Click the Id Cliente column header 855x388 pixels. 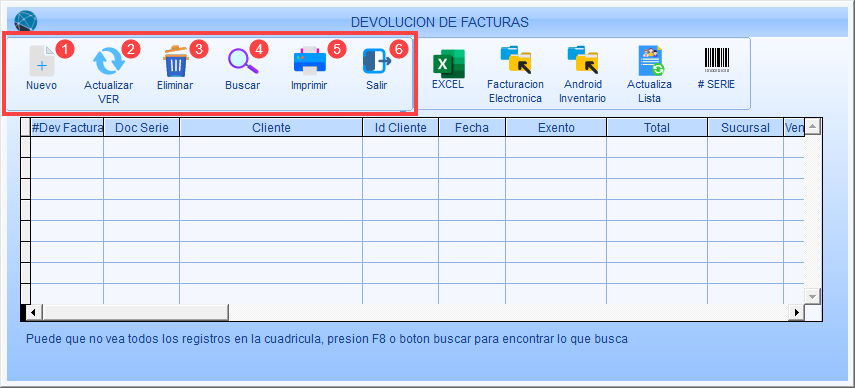(x=401, y=128)
